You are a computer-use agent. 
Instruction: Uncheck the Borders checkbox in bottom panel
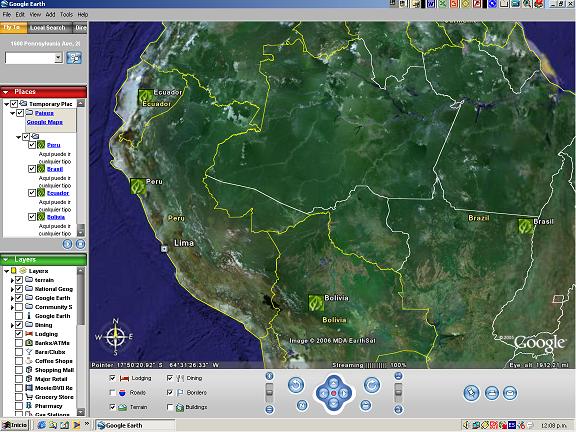(x=170, y=393)
